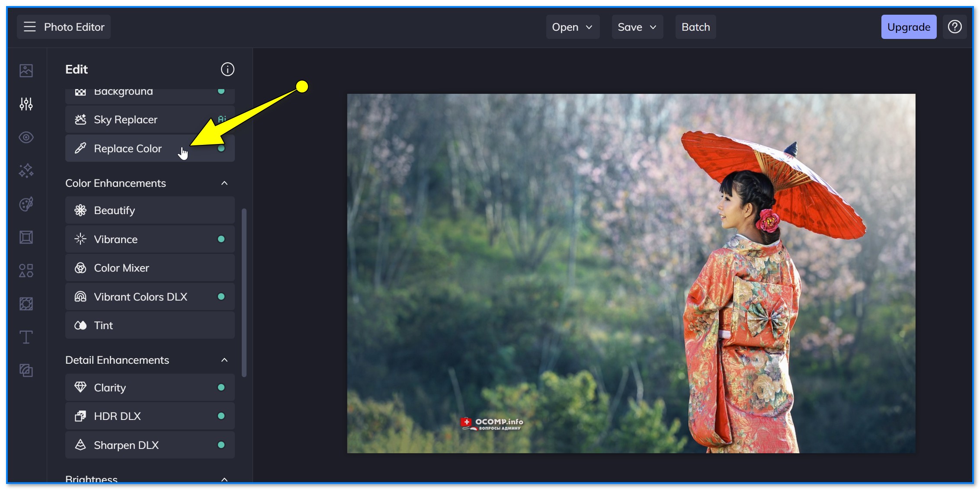980x490 pixels.
Task: Click the Upgrade button
Action: pos(907,26)
